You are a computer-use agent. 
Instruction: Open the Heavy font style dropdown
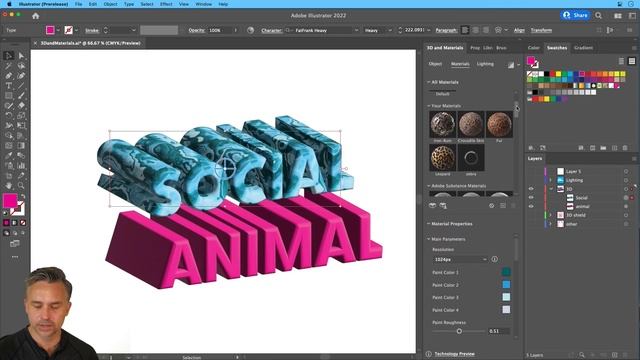[x=390, y=30]
